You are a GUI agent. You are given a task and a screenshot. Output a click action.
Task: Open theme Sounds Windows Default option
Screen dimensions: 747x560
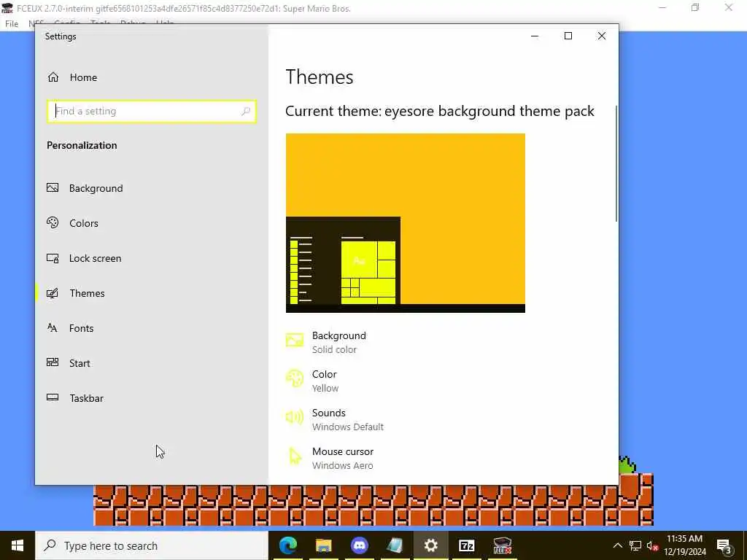(x=335, y=419)
